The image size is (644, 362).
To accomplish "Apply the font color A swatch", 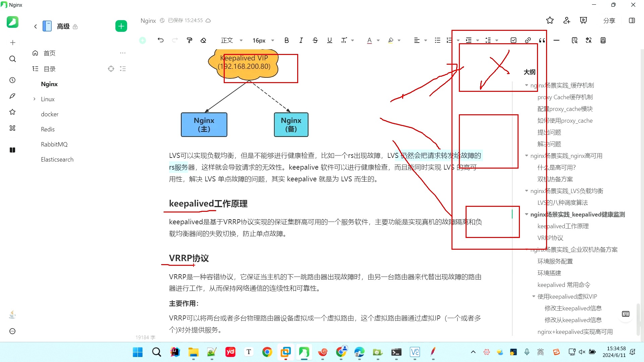I will [370, 40].
